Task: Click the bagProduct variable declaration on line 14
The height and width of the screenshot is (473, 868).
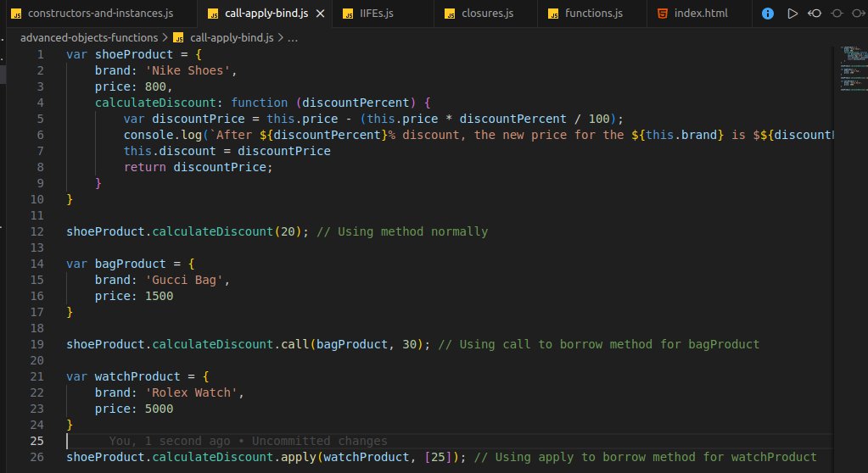Action: pyautogui.click(x=131, y=264)
